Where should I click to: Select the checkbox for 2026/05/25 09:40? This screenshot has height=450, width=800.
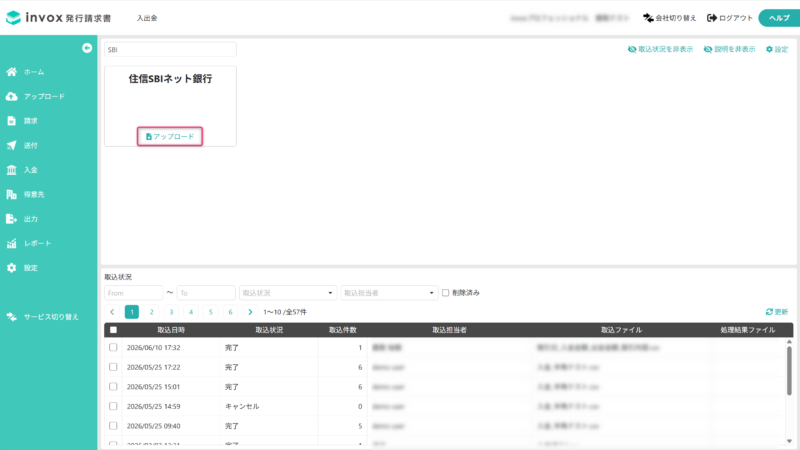pyautogui.click(x=113, y=426)
